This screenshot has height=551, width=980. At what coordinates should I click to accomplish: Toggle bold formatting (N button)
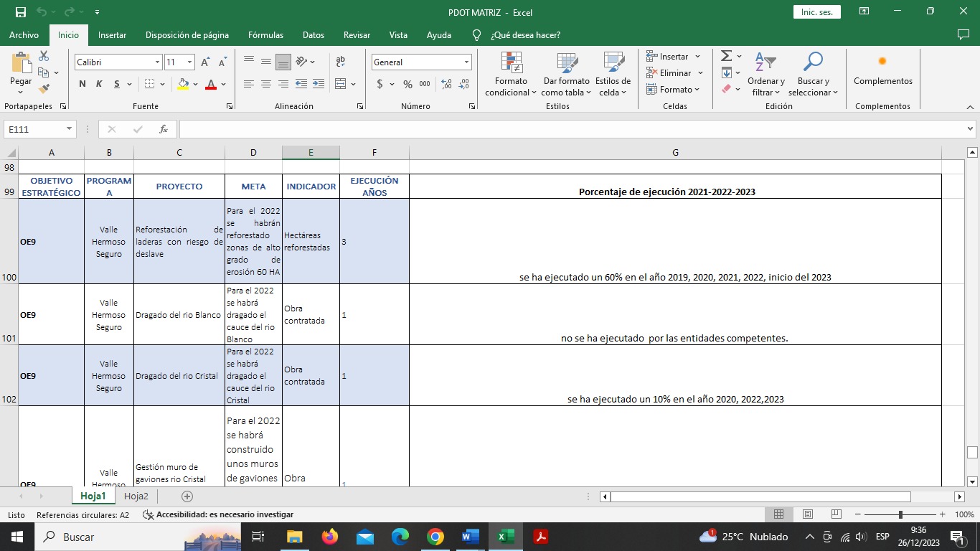click(x=83, y=84)
